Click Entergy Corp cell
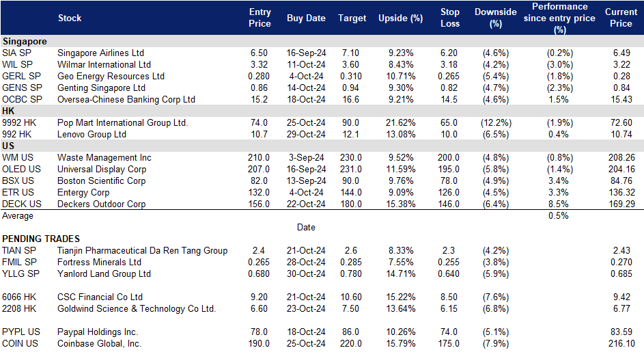Screen dimensions: 644x361 pyautogui.click(x=83, y=192)
